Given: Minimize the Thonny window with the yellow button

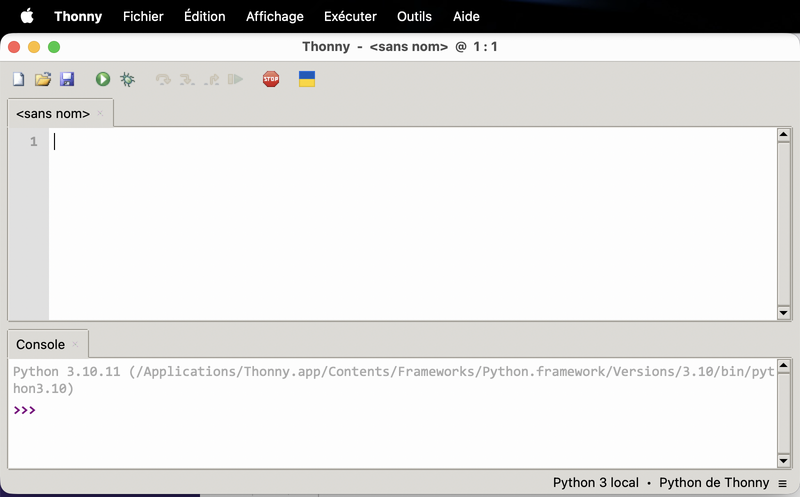Looking at the screenshot, I should (34, 47).
